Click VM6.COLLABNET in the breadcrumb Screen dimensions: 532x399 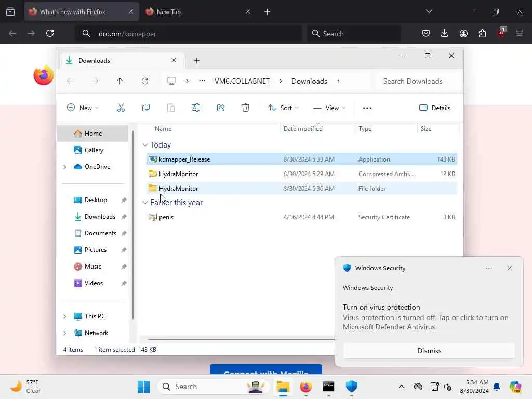tap(242, 81)
